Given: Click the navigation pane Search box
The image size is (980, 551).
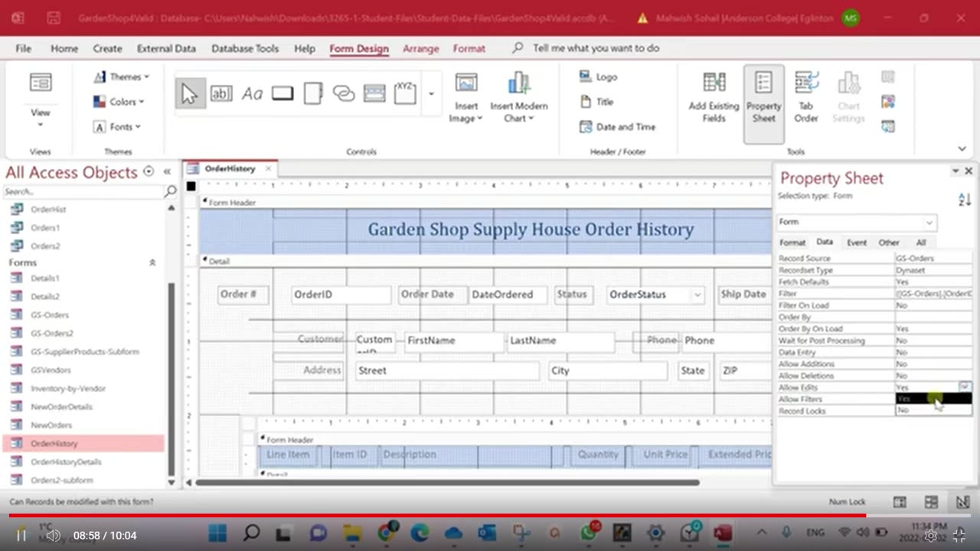Looking at the screenshot, I should [83, 191].
